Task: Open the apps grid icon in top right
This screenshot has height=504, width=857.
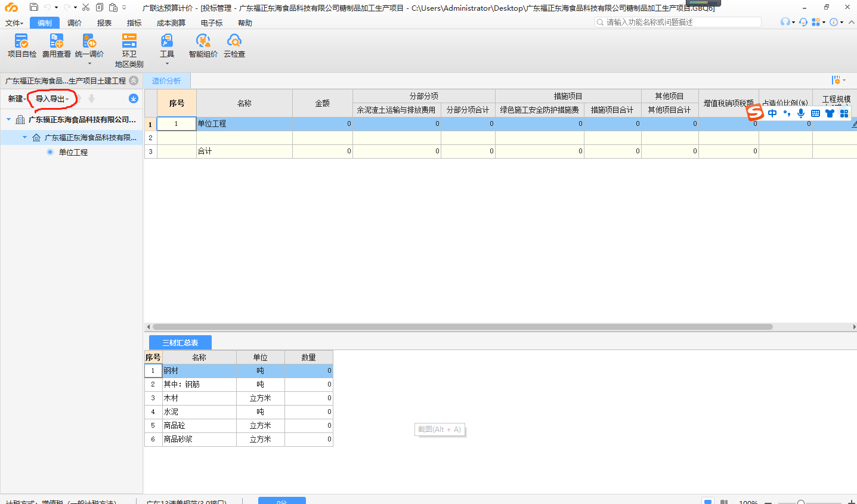Action: point(816,22)
